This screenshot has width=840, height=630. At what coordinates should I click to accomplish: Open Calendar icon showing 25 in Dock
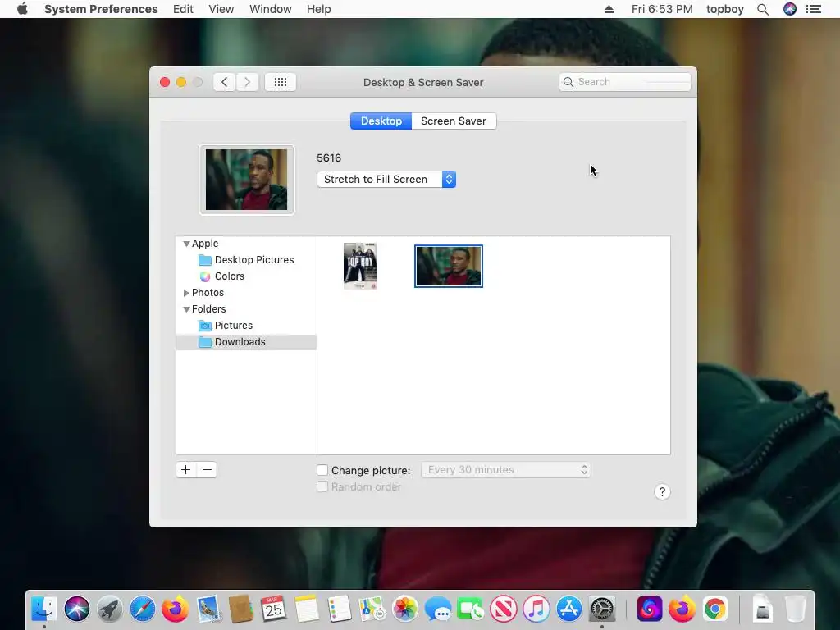point(273,609)
